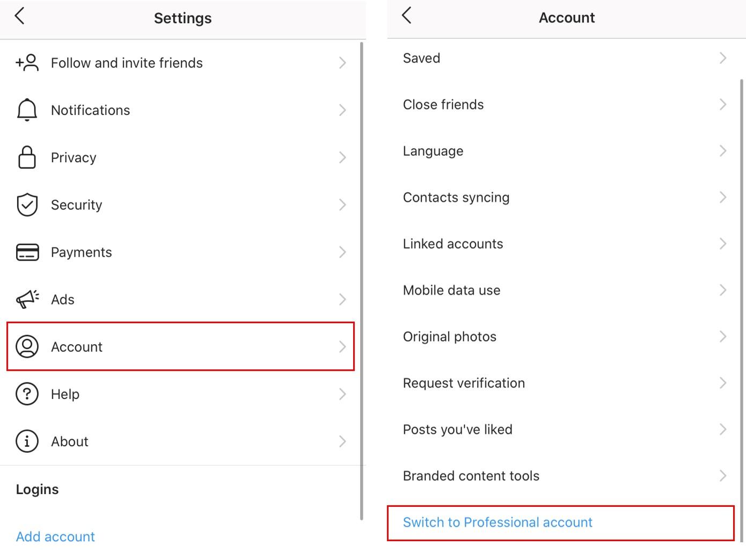This screenshot has height=560, width=746.
Task: Tap the About info icon
Action: coord(27,441)
